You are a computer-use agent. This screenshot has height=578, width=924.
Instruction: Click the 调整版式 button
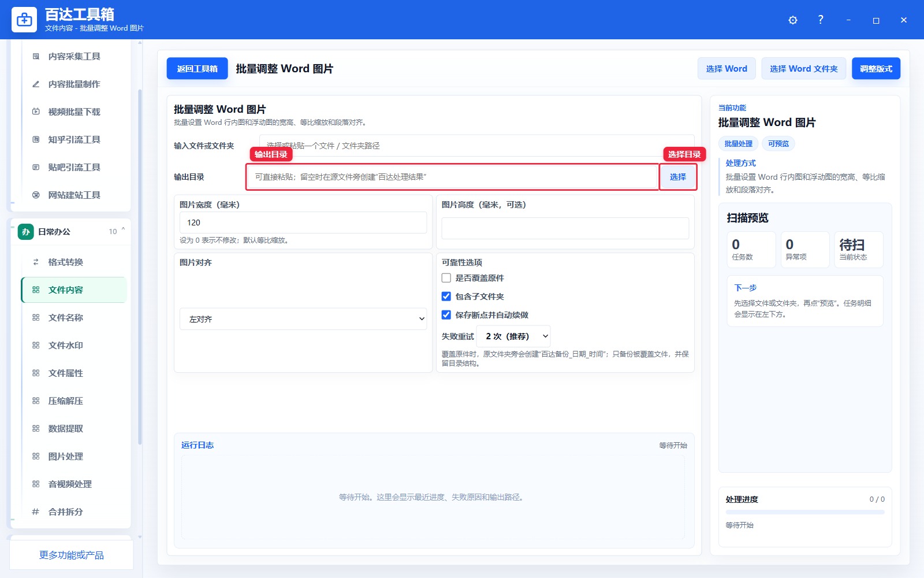876,69
